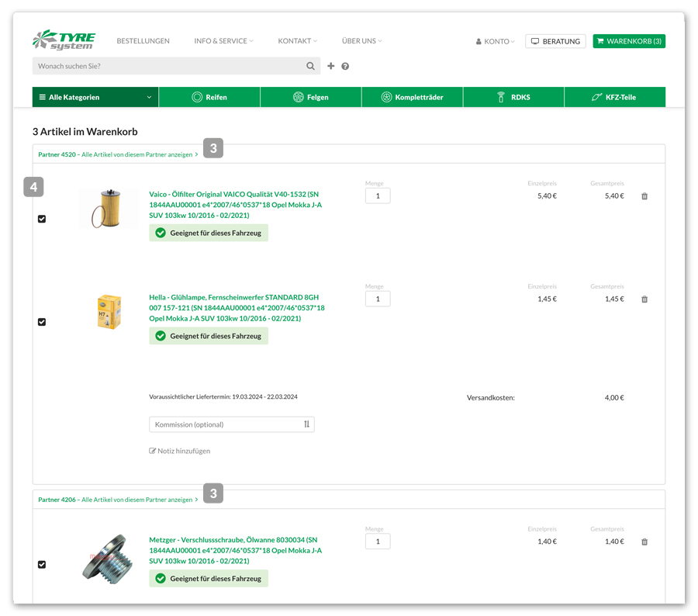Click the green check icon on the Vaico item

(161, 233)
